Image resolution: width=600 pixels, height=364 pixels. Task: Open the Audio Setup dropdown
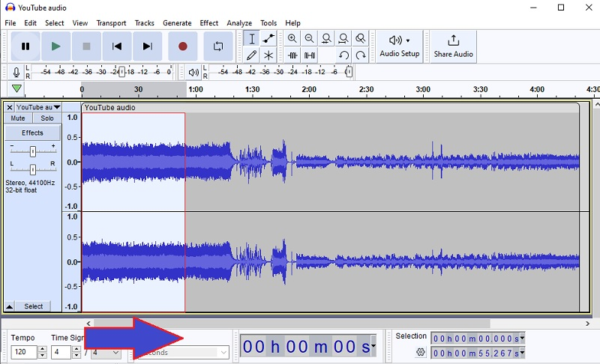(400, 46)
